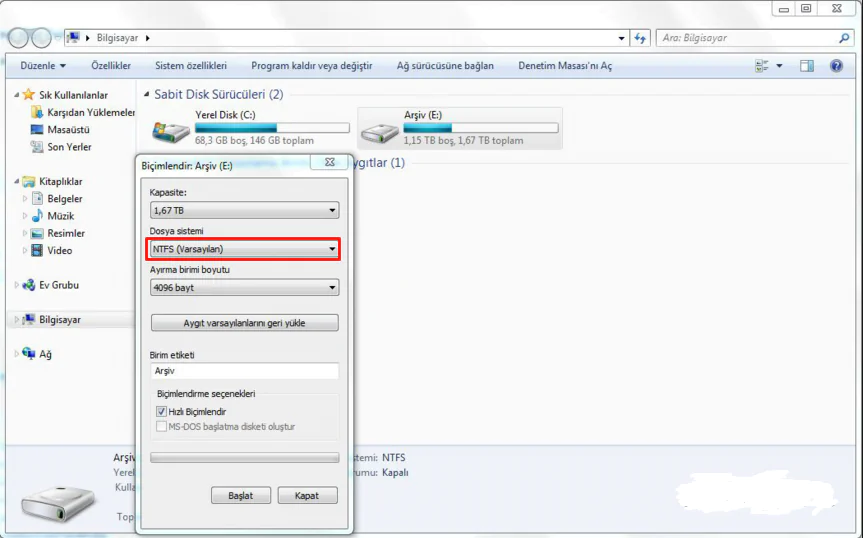Open the Kapasite dropdown
The image size is (863, 538).
point(244,210)
